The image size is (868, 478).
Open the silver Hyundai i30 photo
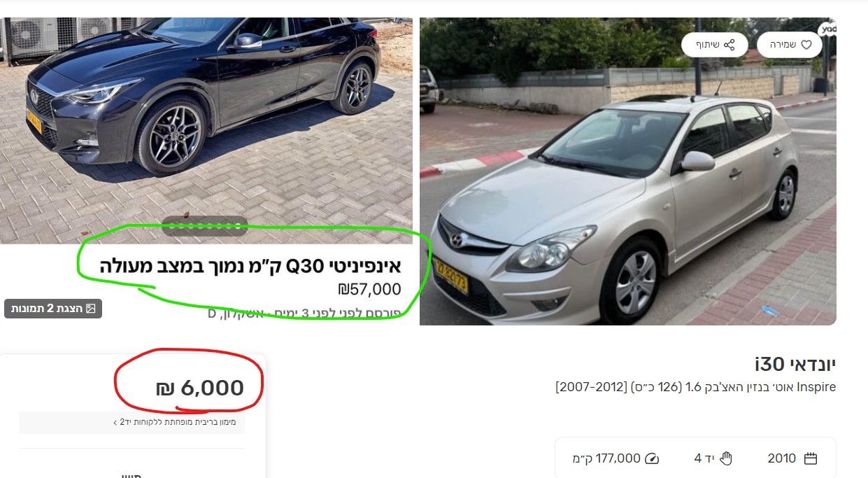[x=628, y=171]
